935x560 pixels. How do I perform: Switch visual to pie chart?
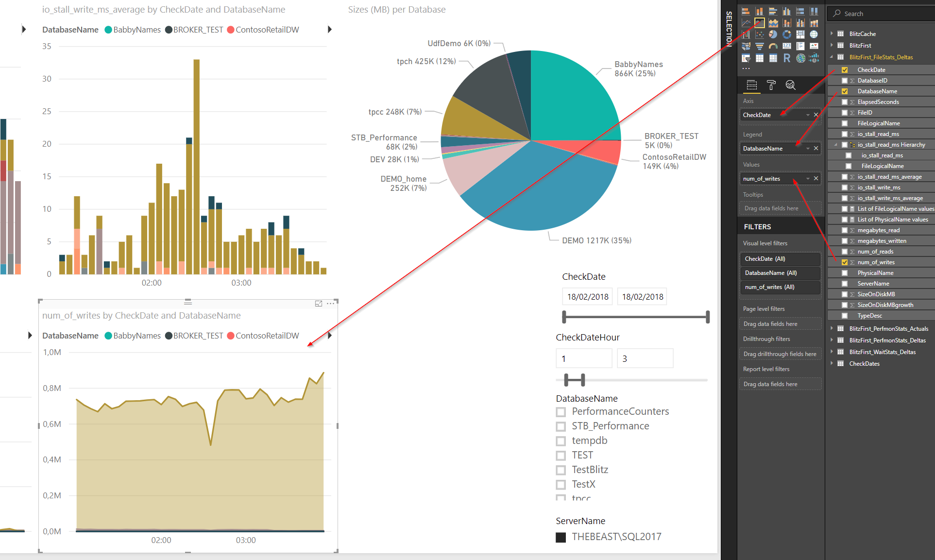coord(773,34)
